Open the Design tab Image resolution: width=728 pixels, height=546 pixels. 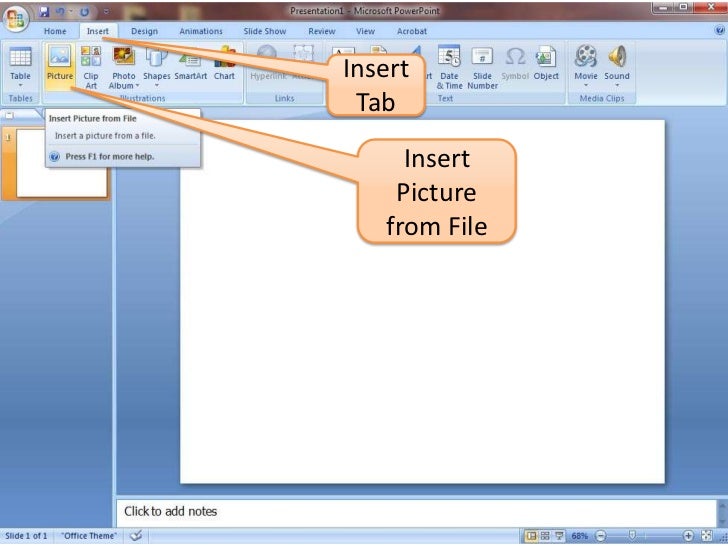click(144, 31)
